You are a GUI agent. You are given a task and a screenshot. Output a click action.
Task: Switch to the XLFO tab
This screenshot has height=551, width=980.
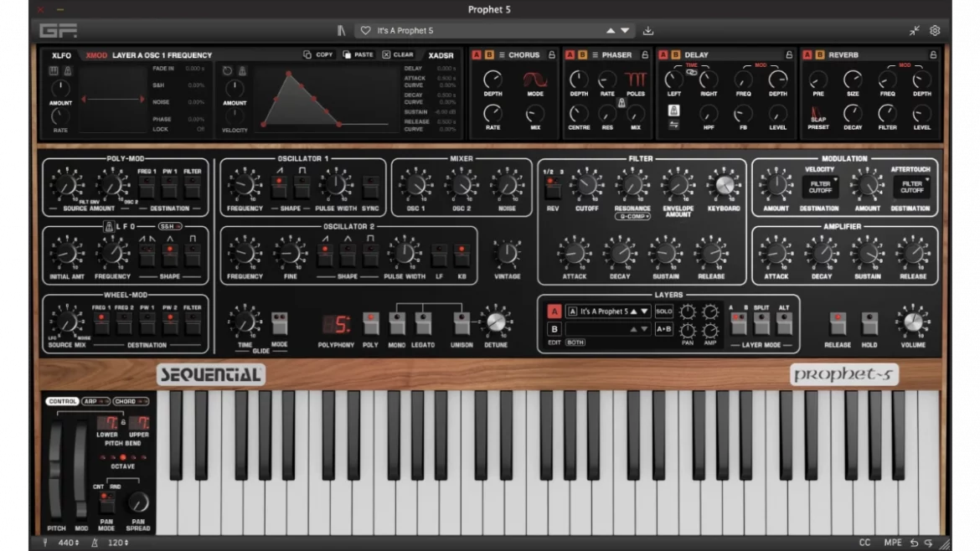click(62, 55)
